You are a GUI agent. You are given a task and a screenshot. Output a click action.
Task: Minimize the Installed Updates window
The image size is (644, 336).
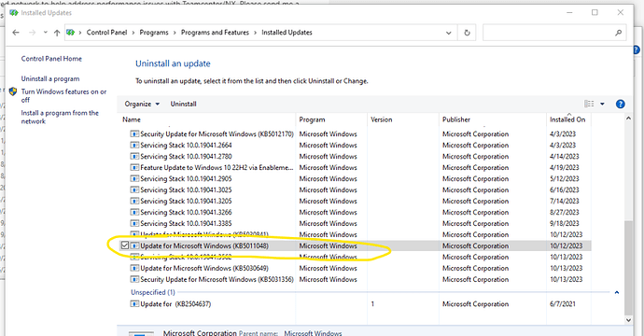[569, 13]
